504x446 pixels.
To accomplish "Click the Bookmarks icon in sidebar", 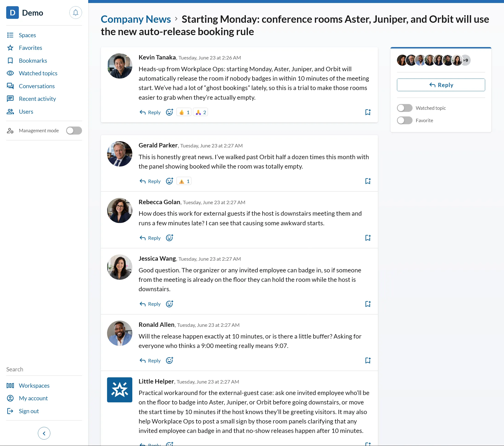I will pyautogui.click(x=10, y=61).
